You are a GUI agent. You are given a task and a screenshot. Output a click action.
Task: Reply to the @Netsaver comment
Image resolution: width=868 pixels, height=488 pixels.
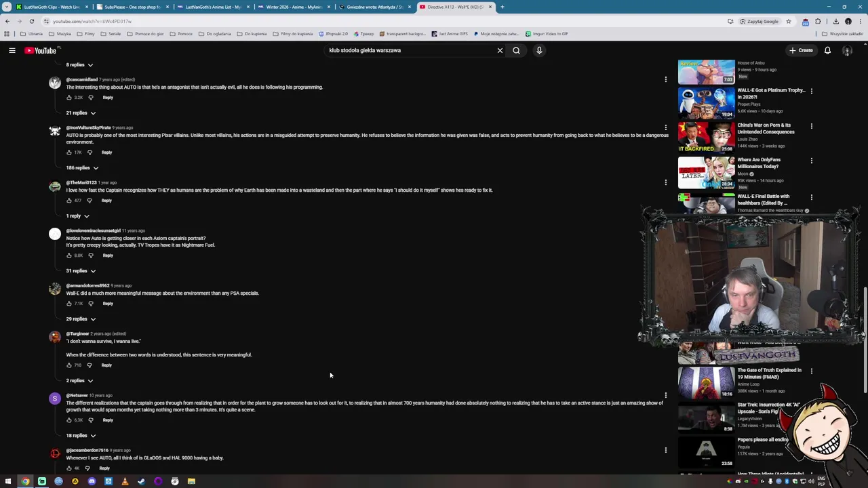tap(108, 420)
